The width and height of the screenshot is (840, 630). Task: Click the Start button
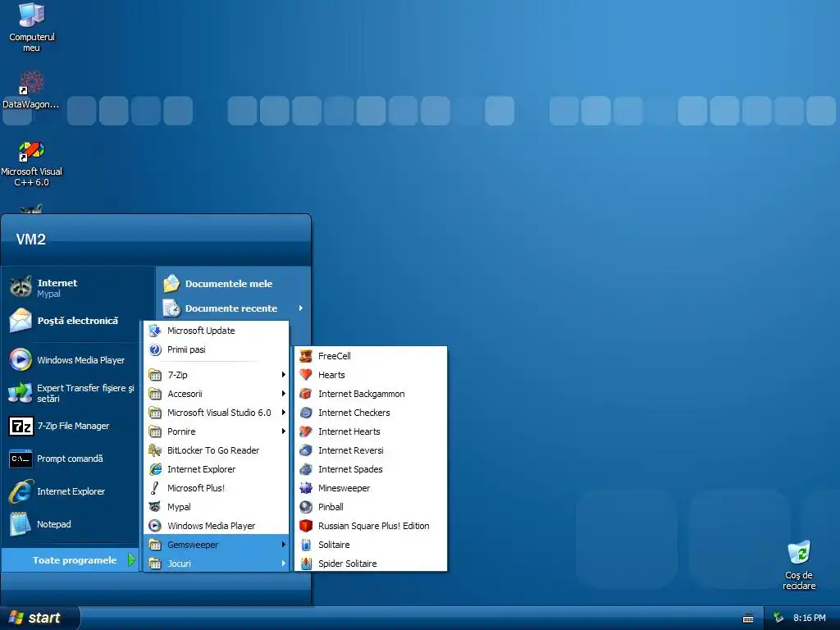[39, 618]
